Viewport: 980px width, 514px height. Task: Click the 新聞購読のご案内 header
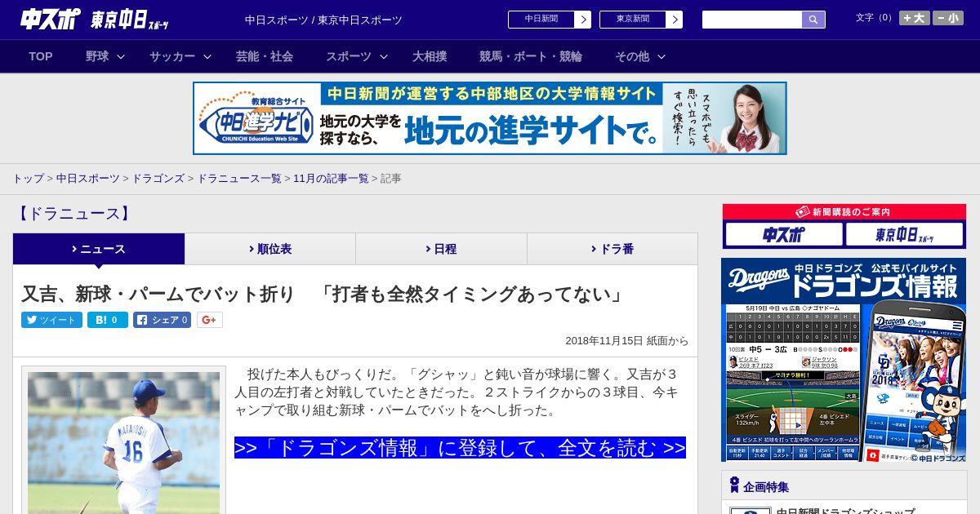click(844, 212)
